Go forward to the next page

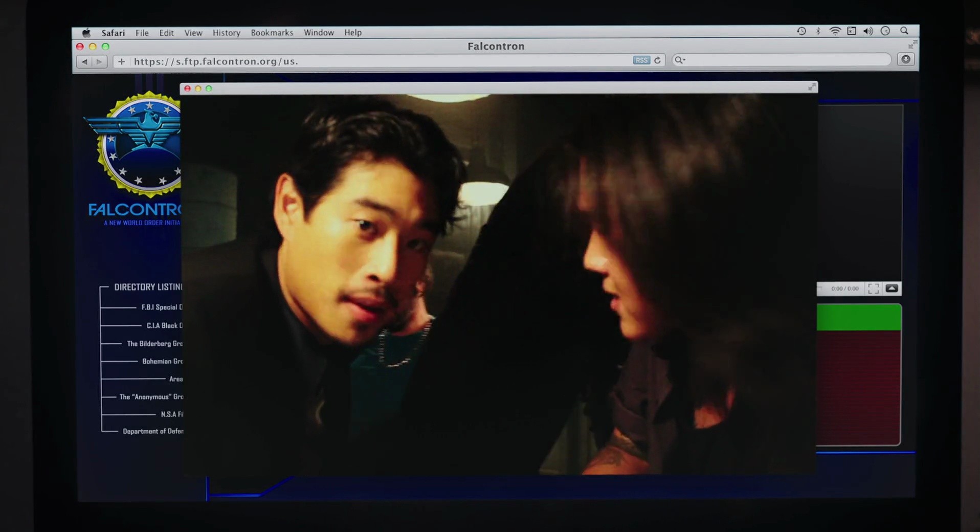coord(99,62)
